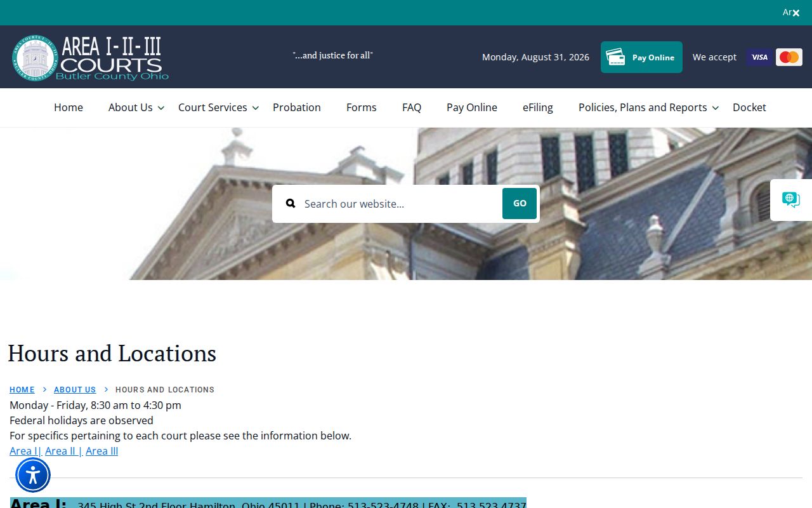Click the GO search button
The width and height of the screenshot is (812, 508).
click(520, 203)
